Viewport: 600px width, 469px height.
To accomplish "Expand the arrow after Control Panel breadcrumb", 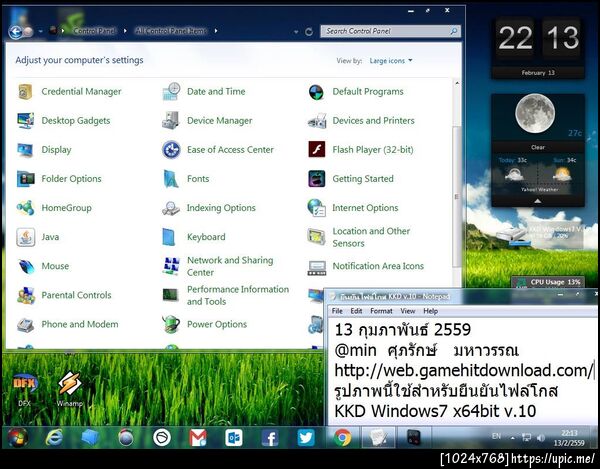I will point(125,31).
